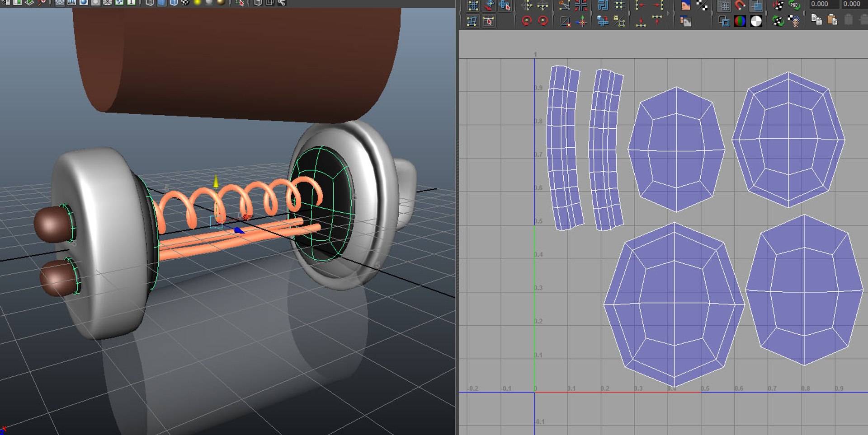
Task: Click the V coordinate entry field
Action: coord(854,4)
